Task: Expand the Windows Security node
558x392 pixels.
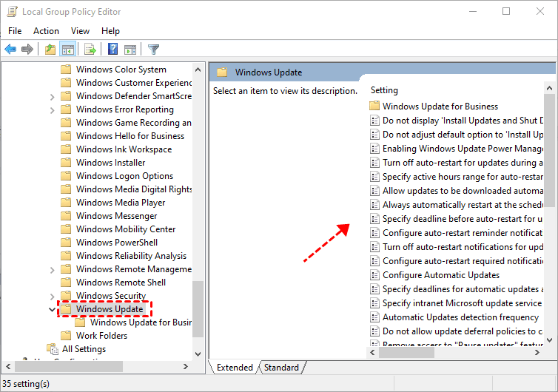Action: click(x=53, y=297)
